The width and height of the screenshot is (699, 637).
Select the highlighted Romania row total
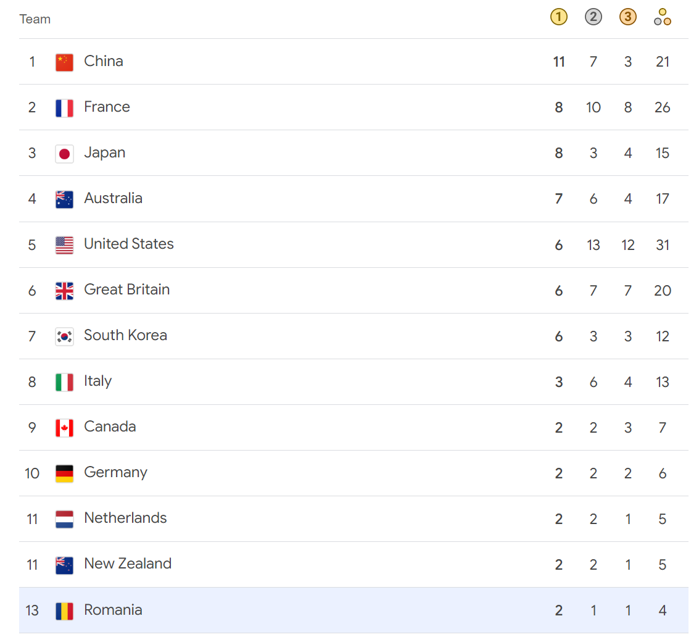click(x=662, y=611)
